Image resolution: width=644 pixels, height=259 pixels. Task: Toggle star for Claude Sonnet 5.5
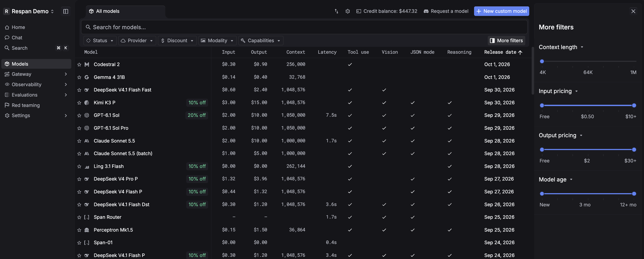(79, 141)
